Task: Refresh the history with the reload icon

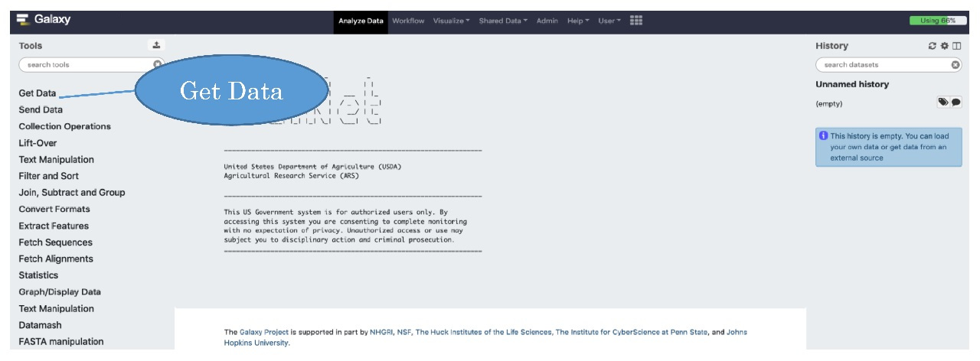Action: coord(933,46)
